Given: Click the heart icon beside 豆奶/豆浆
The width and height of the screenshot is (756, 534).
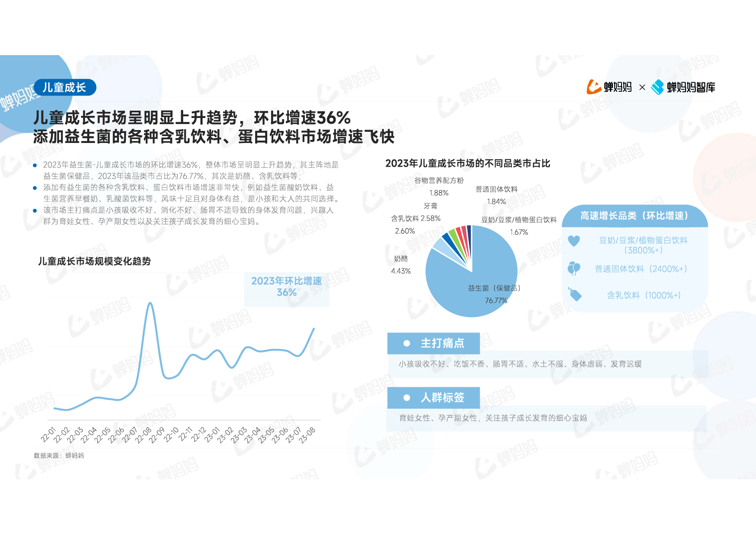Looking at the screenshot, I should (574, 241).
